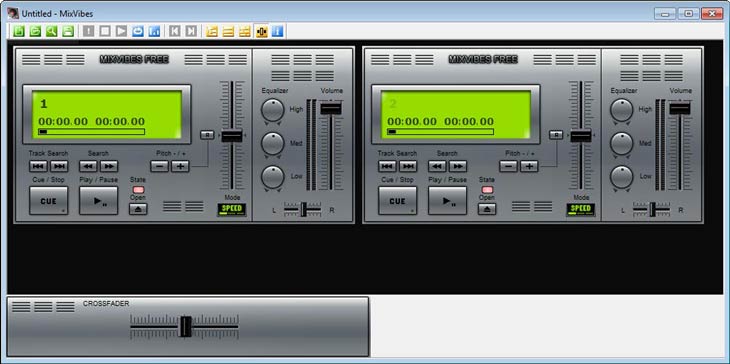
Task: Click the green display of deck 1
Action: [107, 115]
